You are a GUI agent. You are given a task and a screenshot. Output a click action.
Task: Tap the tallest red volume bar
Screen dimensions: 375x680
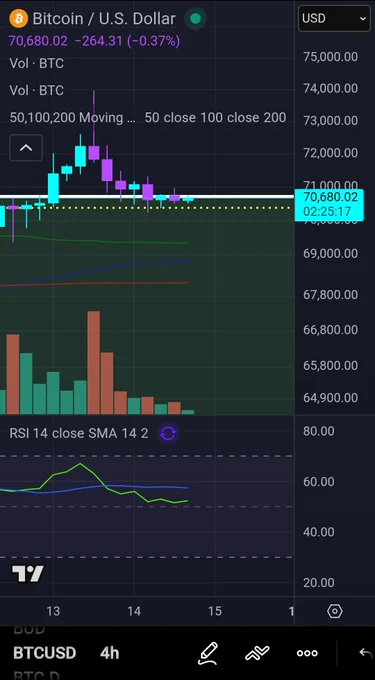tap(94, 363)
